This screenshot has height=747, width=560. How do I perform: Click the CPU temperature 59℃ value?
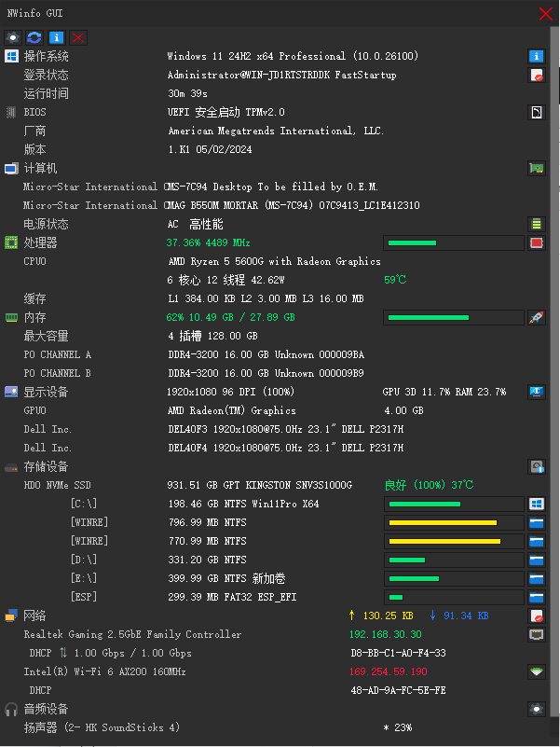pos(395,280)
